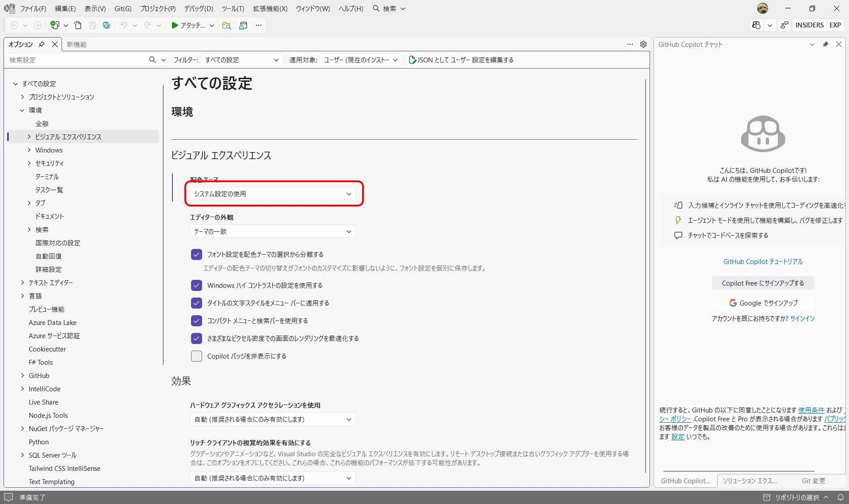
Task: Click the 検索設定 search field
Action: click(75, 60)
